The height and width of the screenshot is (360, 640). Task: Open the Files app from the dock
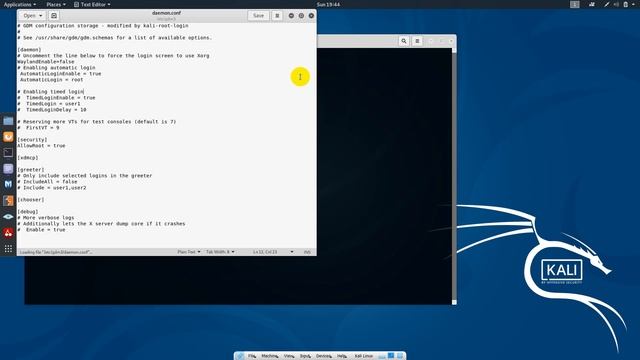(8, 121)
